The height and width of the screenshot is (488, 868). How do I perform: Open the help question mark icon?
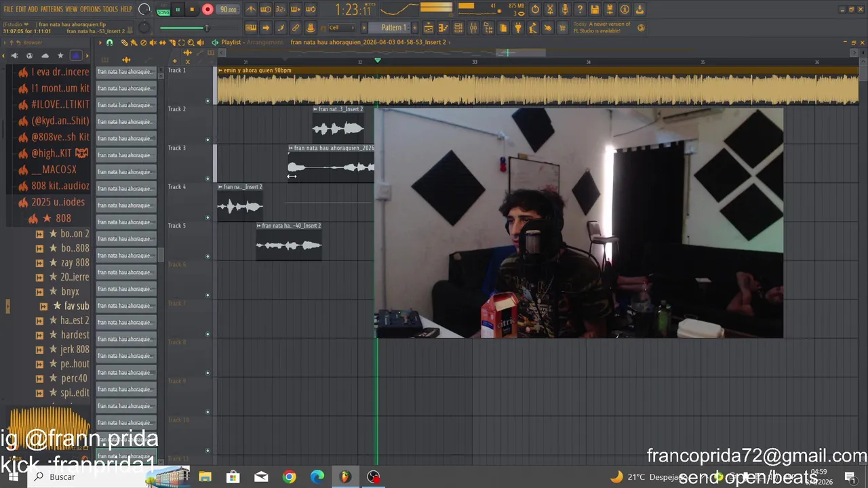click(x=580, y=9)
